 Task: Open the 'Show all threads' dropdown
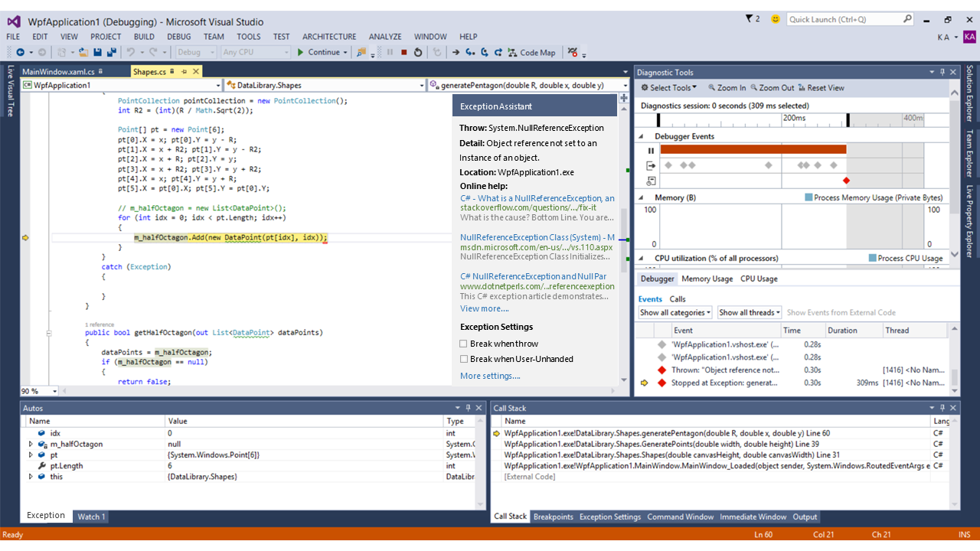pyautogui.click(x=749, y=312)
